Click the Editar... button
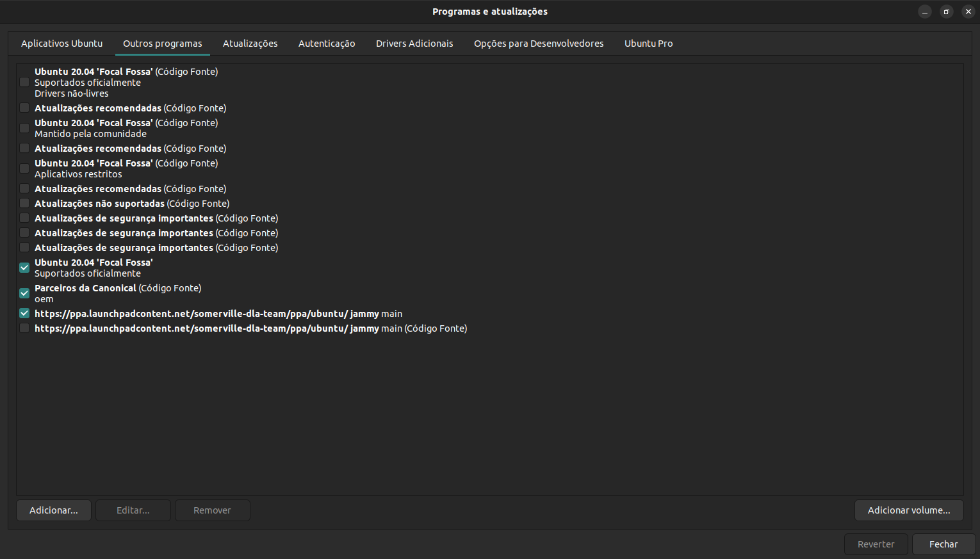This screenshot has height=559, width=980. (133, 510)
